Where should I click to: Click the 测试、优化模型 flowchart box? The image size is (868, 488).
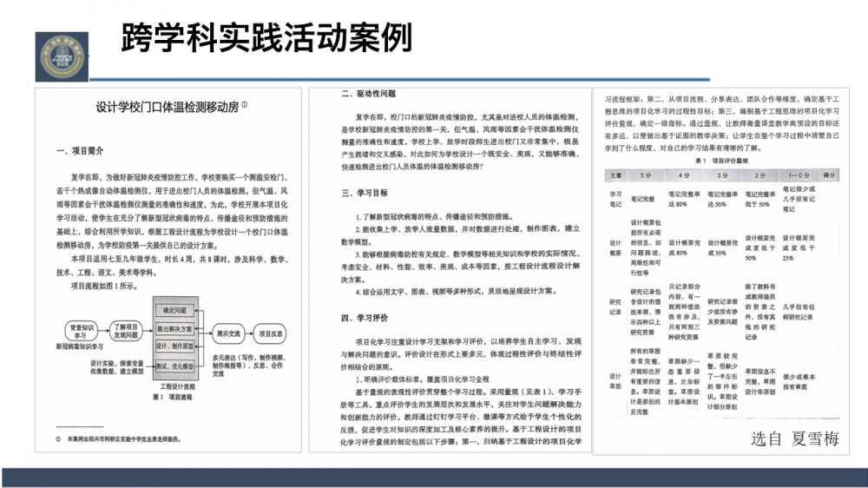tap(174, 366)
